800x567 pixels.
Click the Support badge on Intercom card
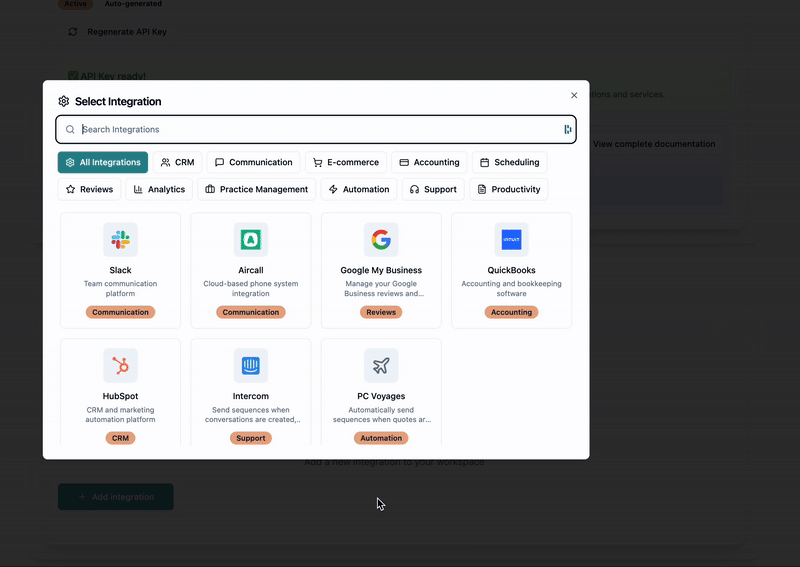click(251, 438)
